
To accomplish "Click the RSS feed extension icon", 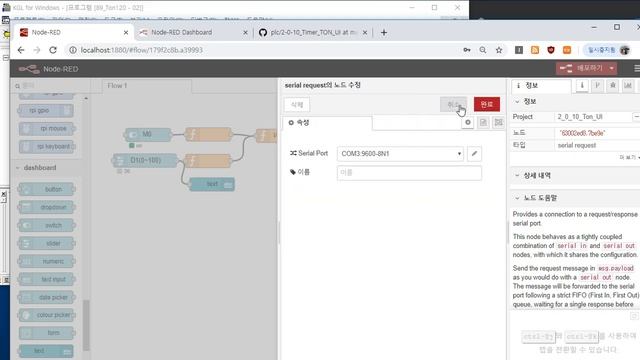I will coord(535,50).
